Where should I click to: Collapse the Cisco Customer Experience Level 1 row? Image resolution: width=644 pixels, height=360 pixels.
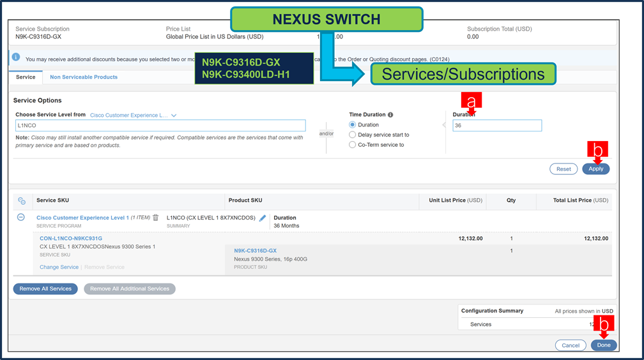(21, 217)
